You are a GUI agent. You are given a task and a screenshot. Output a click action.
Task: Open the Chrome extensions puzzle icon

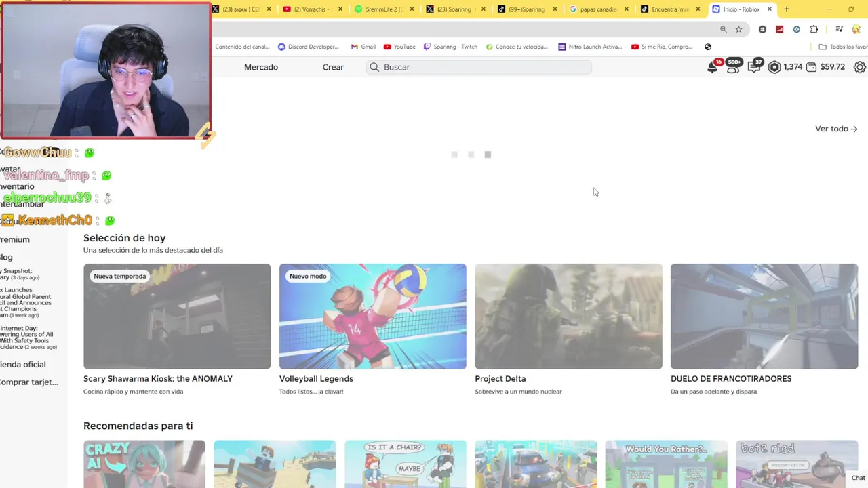click(814, 29)
